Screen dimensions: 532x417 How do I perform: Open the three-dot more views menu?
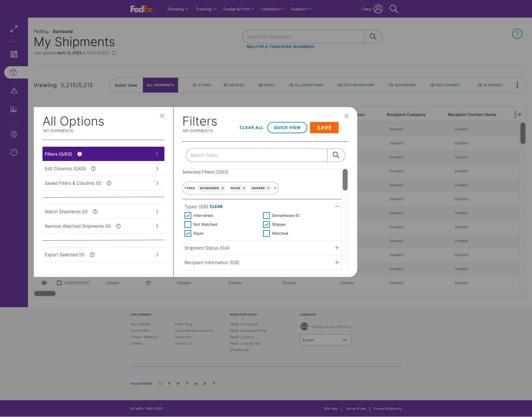point(517,85)
